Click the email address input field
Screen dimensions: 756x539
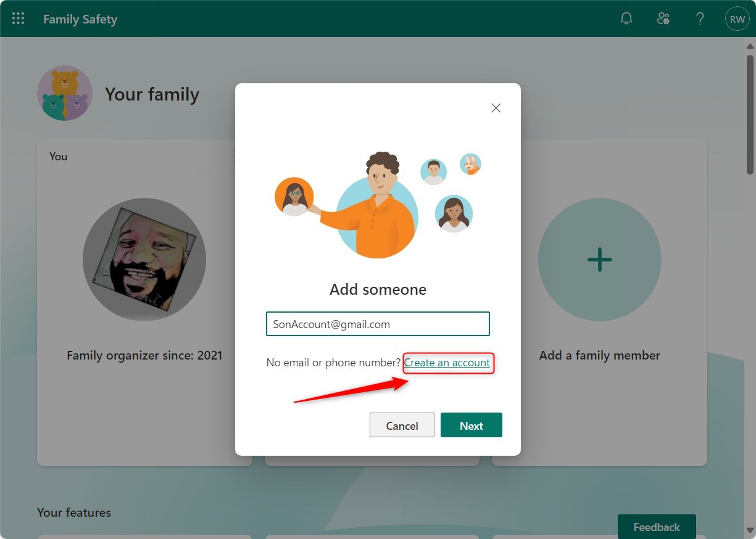click(x=378, y=323)
